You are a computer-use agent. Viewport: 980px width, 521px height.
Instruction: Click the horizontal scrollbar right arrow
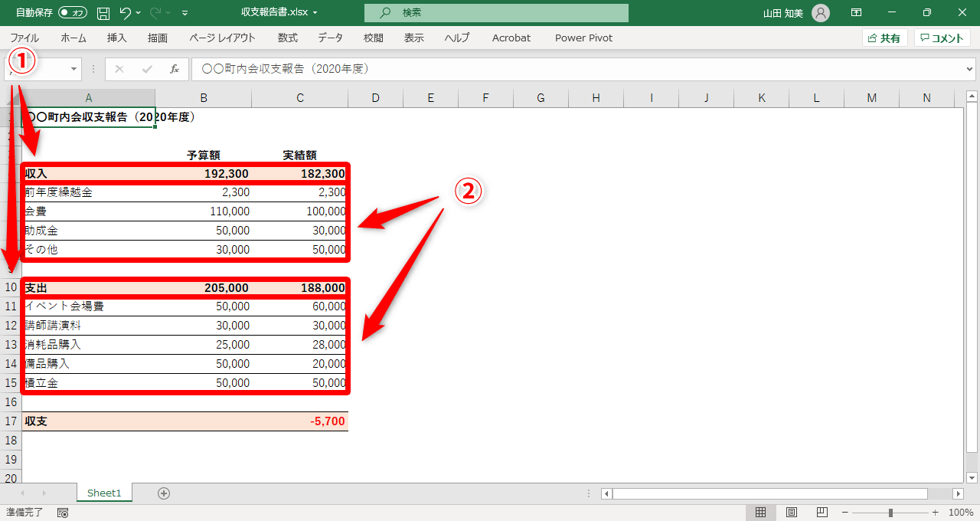(x=958, y=493)
